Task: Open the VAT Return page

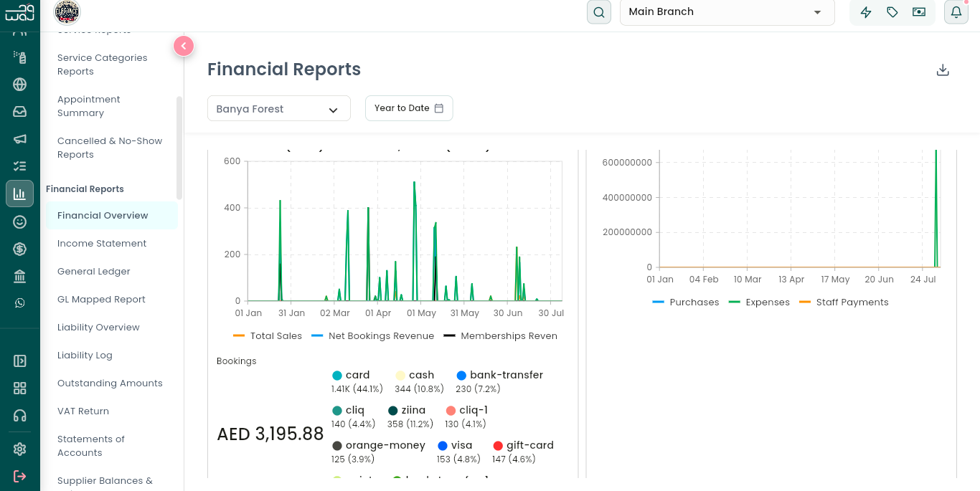Action: [83, 411]
